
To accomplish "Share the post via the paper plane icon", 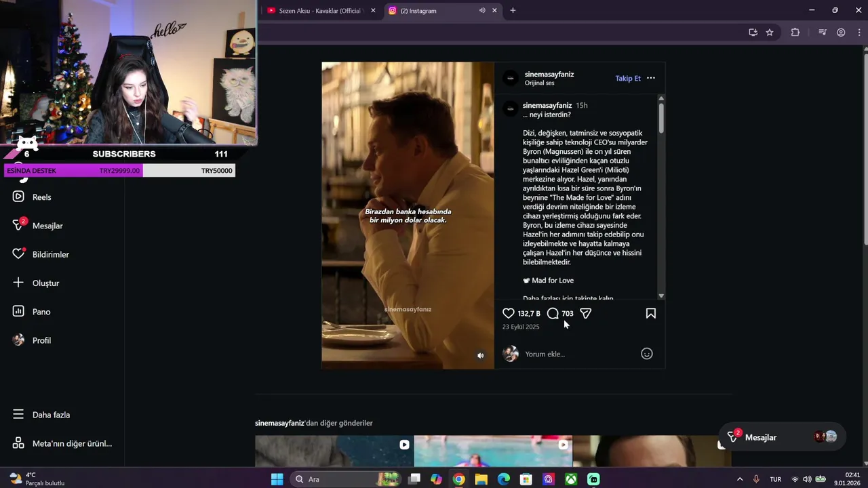I will tap(586, 313).
